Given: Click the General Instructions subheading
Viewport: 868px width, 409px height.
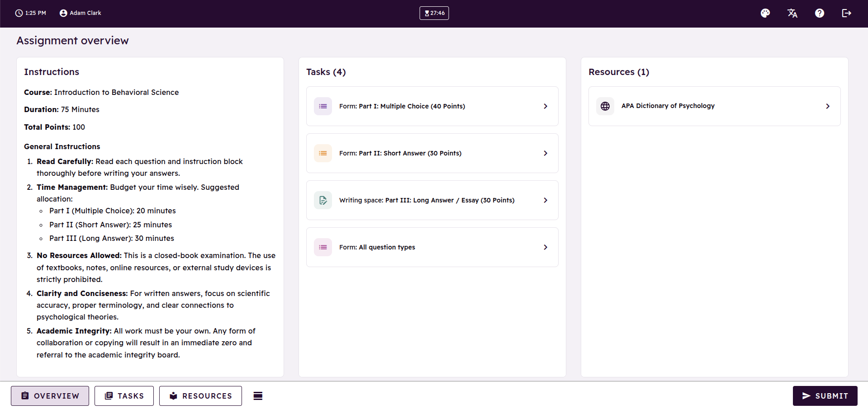Looking at the screenshot, I should coord(62,146).
